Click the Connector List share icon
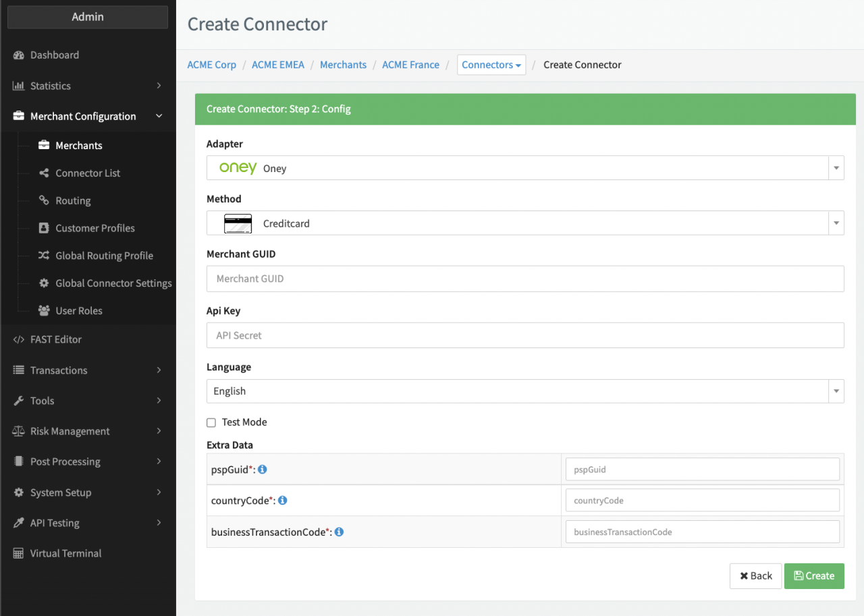The width and height of the screenshot is (864, 616). (44, 173)
